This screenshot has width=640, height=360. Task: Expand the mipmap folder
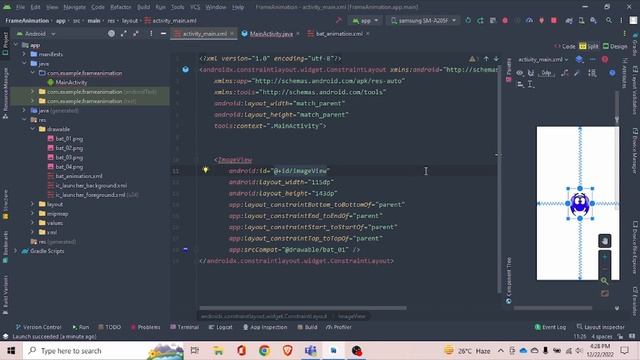[33, 213]
